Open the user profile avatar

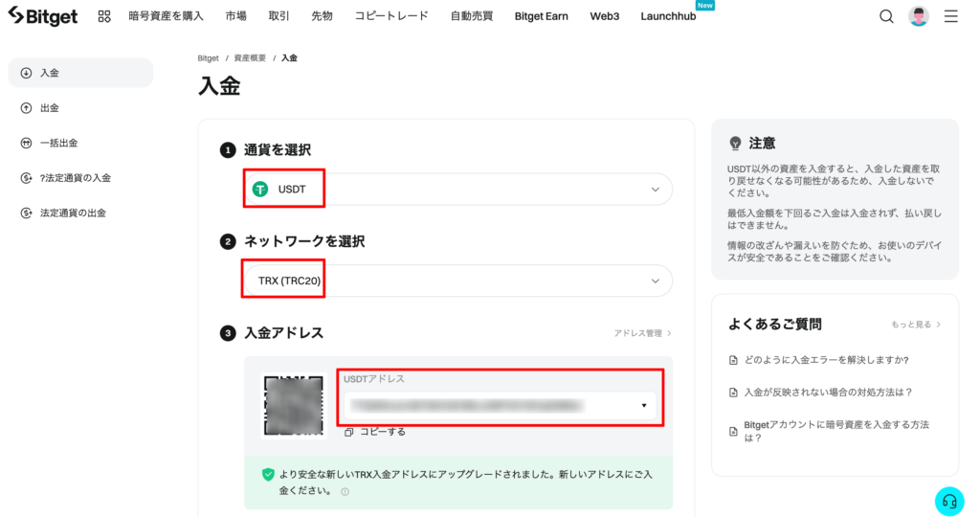tap(918, 16)
